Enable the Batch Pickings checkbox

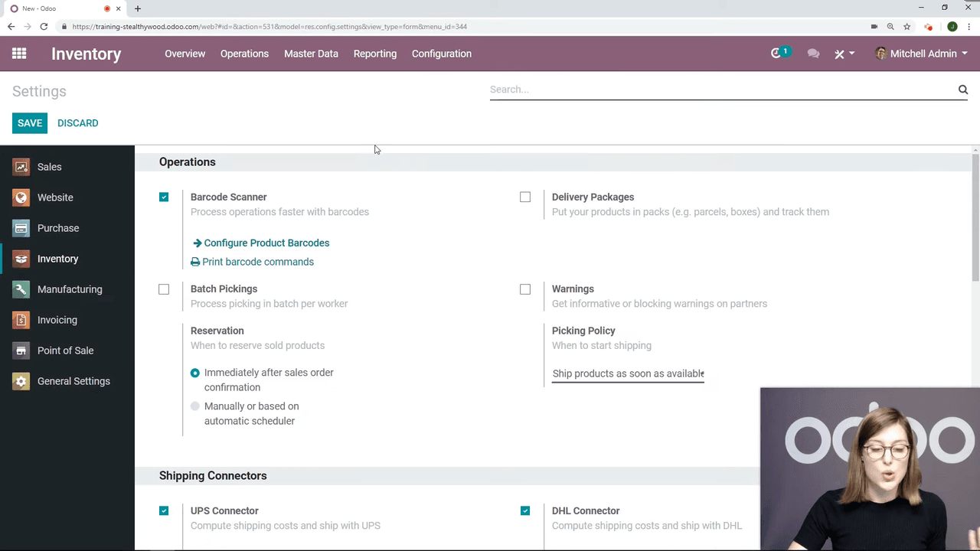coord(164,289)
